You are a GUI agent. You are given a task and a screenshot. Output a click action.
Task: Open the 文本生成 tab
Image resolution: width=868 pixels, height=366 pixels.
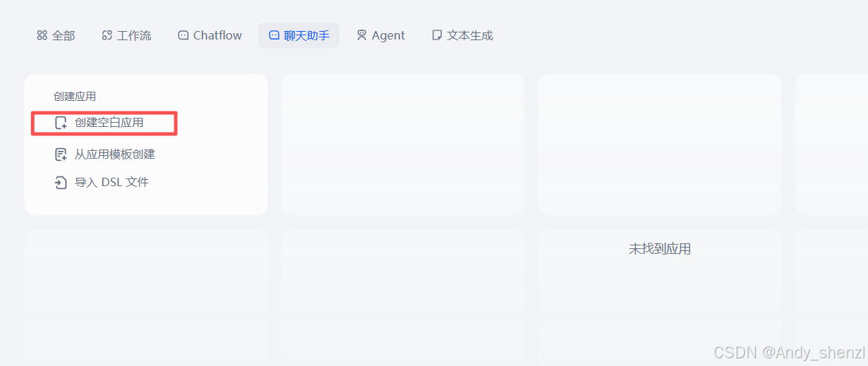pyautogui.click(x=462, y=35)
